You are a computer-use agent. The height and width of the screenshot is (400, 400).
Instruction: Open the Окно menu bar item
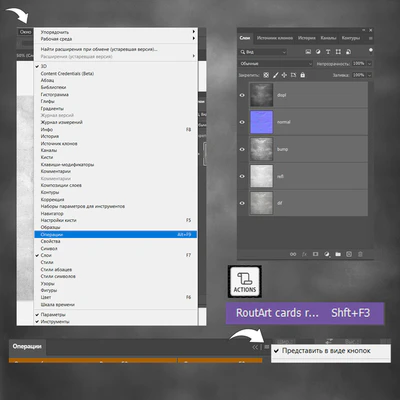[x=25, y=32]
